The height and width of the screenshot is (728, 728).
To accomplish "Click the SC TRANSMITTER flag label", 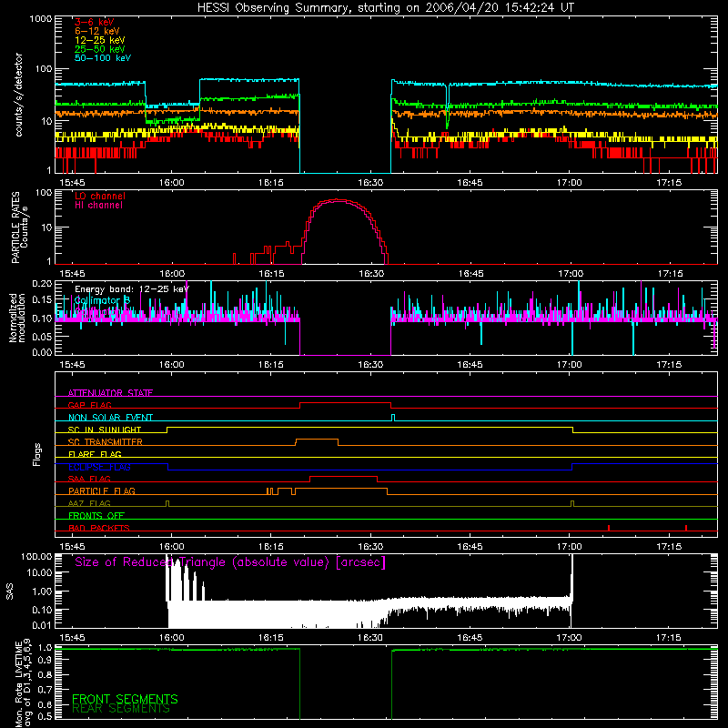I will coord(106,442).
